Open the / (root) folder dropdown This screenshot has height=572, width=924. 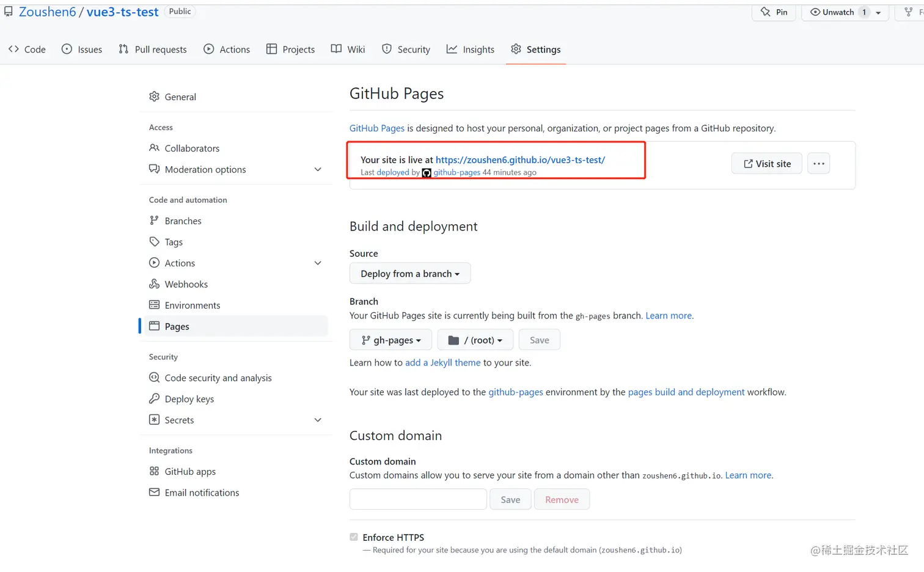point(475,340)
